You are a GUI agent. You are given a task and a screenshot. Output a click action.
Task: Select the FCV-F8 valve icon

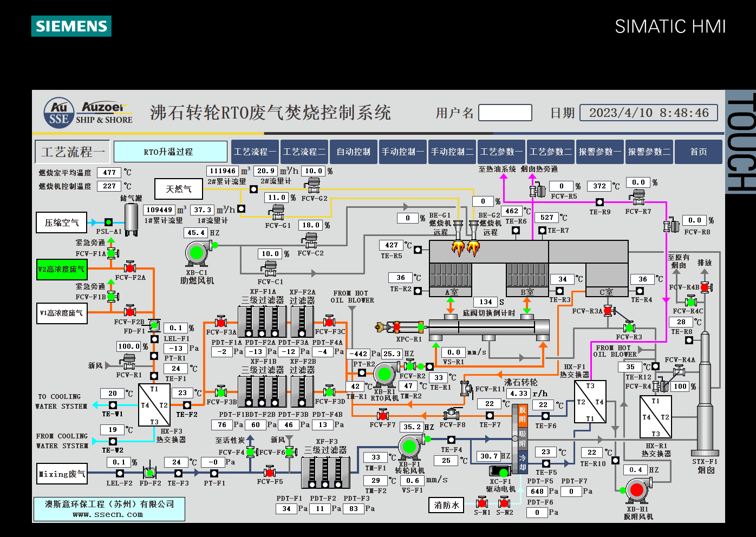452,414
